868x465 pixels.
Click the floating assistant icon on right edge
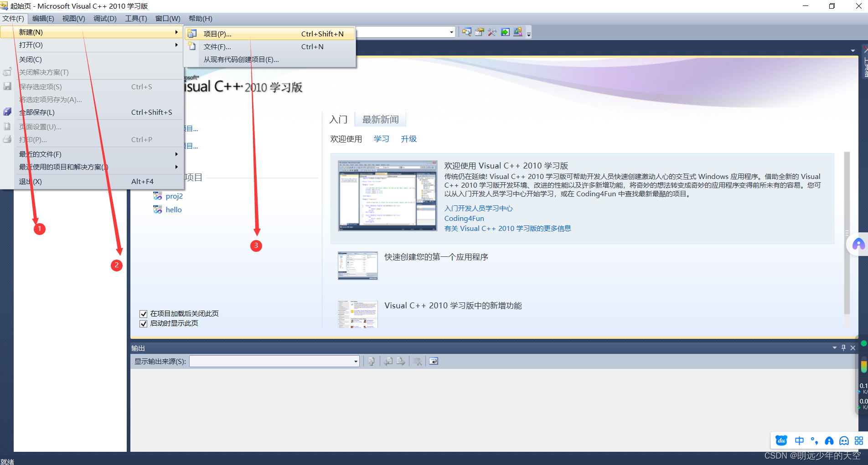pyautogui.click(x=858, y=245)
